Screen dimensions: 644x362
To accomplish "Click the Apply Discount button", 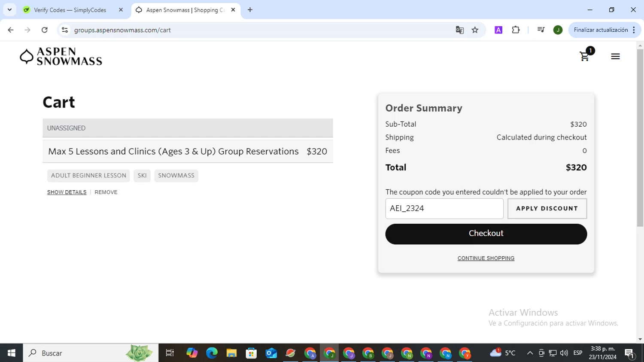I will (x=547, y=209).
